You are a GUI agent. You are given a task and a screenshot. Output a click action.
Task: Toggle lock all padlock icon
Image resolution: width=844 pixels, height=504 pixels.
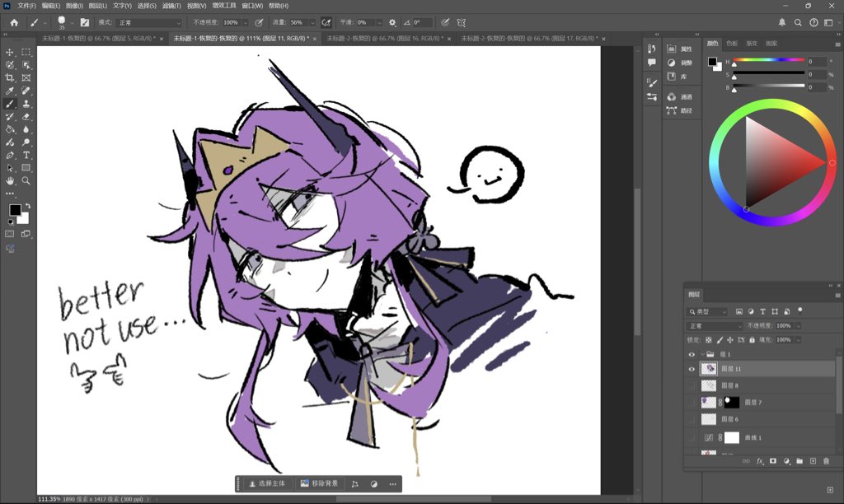tap(752, 340)
